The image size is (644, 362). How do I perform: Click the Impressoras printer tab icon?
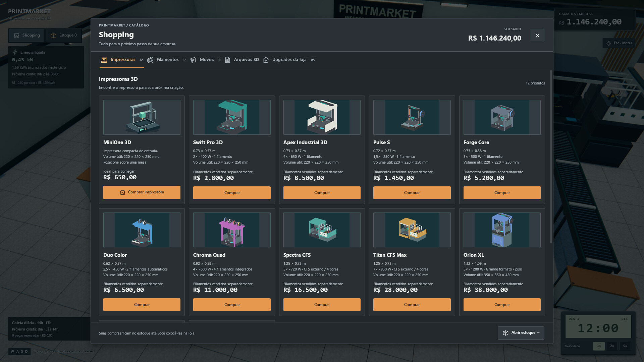[104, 60]
